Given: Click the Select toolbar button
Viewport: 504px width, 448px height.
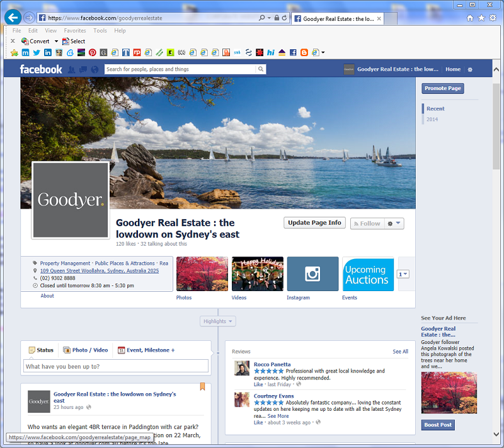Looking at the screenshot, I should 74,41.
